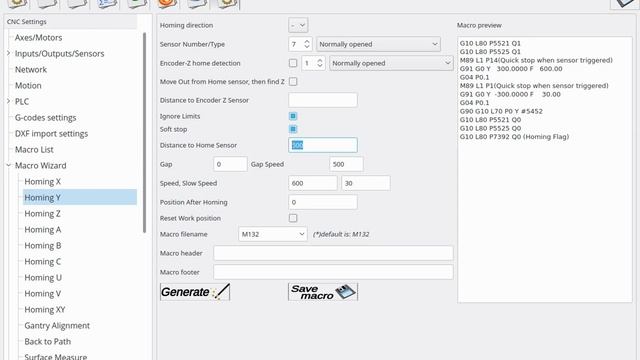Click the line 'M89 L1 P14(Quick stop...)'
Viewport: 640px width, 360px height.
pyautogui.click(x=536, y=60)
